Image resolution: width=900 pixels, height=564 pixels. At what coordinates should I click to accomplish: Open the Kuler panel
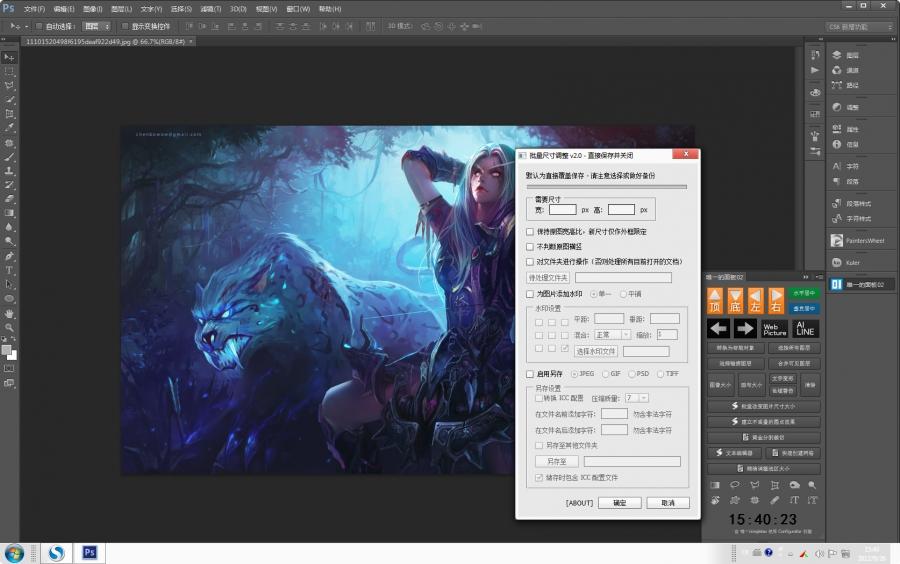pos(845,263)
